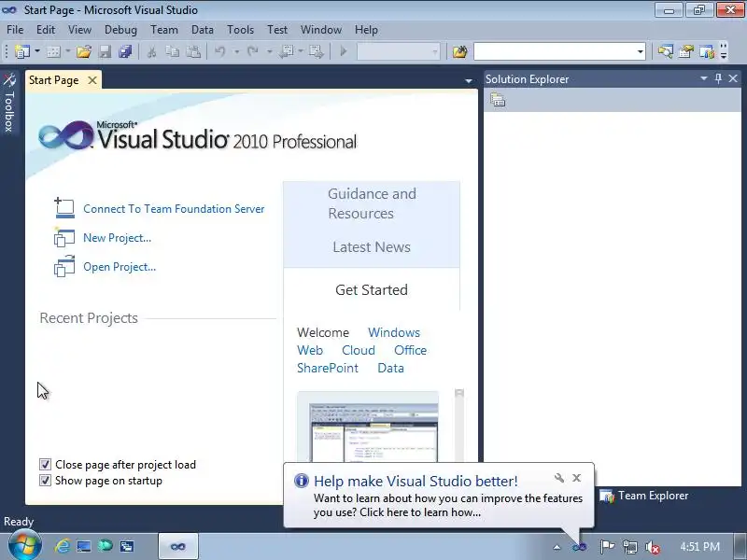Click the Navigate Backward toolbar icon
Image resolution: width=747 pixels, height=560 pixels.
(286, 51)
